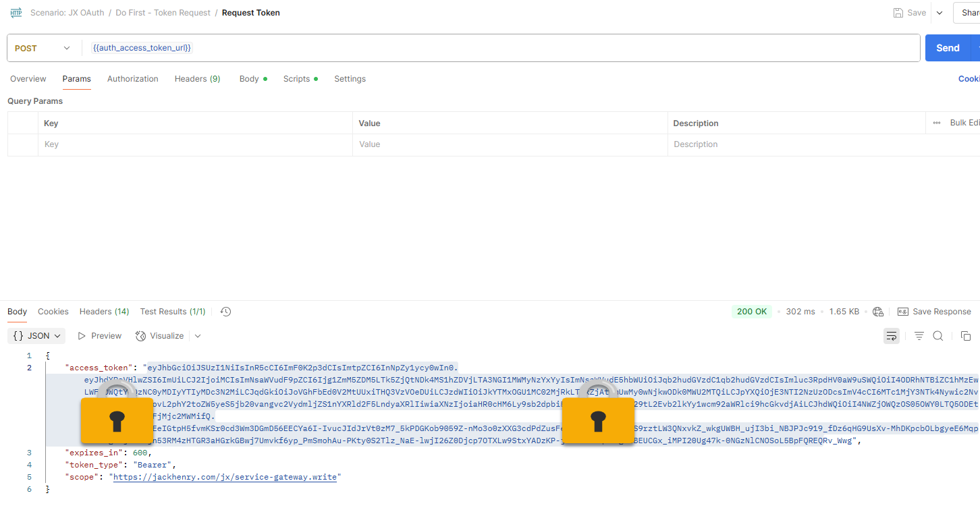
Task: Click the HTTP request icon beside the breadcrumb
Action: pos(16,12)
